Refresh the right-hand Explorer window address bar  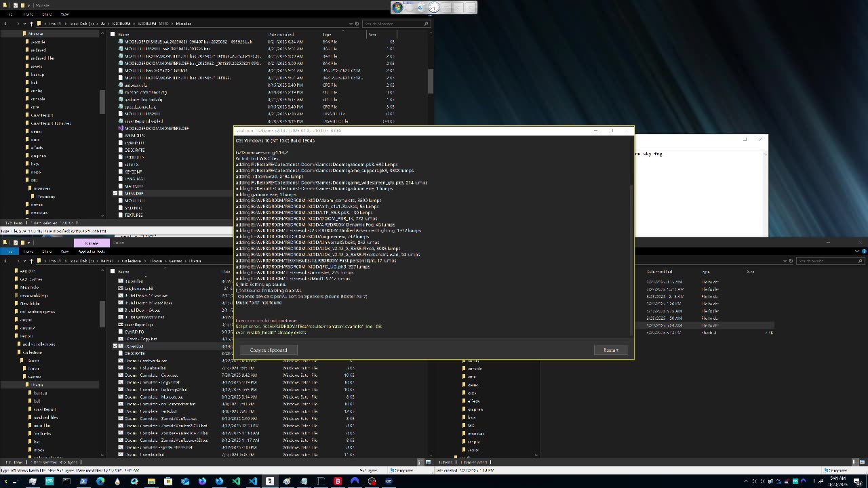790,260
